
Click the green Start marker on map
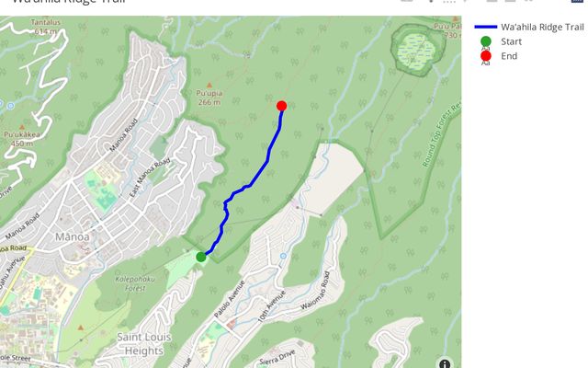pos(201,257)
